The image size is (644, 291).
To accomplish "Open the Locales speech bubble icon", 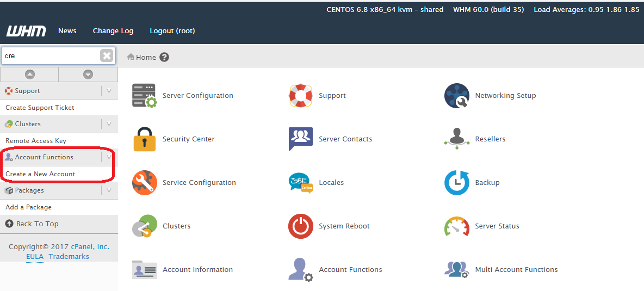I will pyautogui.click(x=301, y=183).
